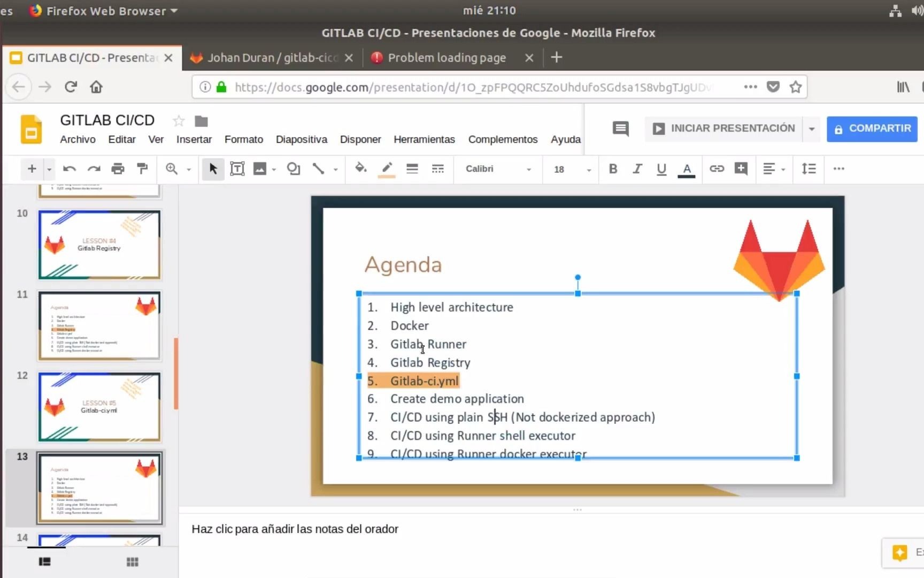Select slide 11 Agenda thumbnail
This screenshot has height=578, width=924.
(99, 325)
